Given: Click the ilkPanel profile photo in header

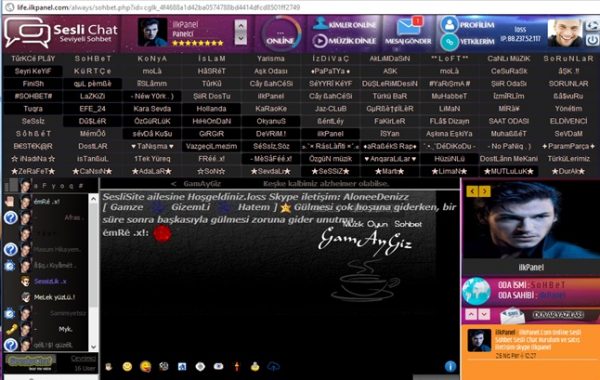Looking at the screenshot, I should pyautogui.click(x=152, y=32).
